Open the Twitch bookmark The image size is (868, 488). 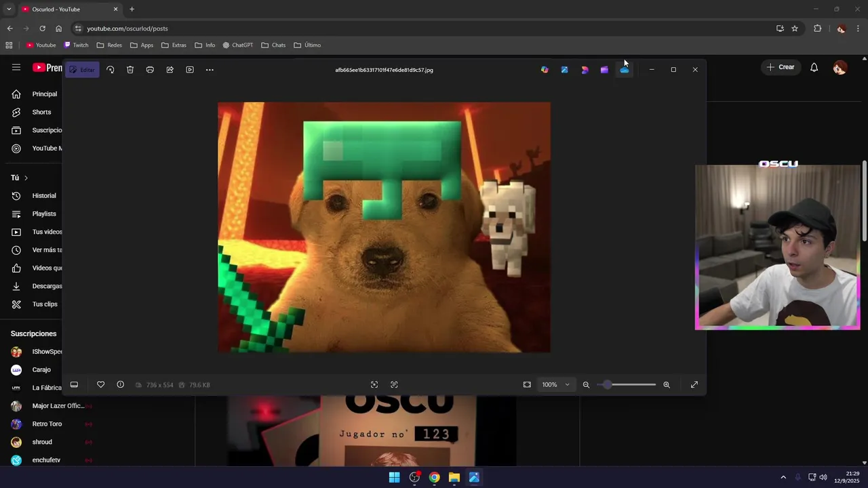(76, 45)
